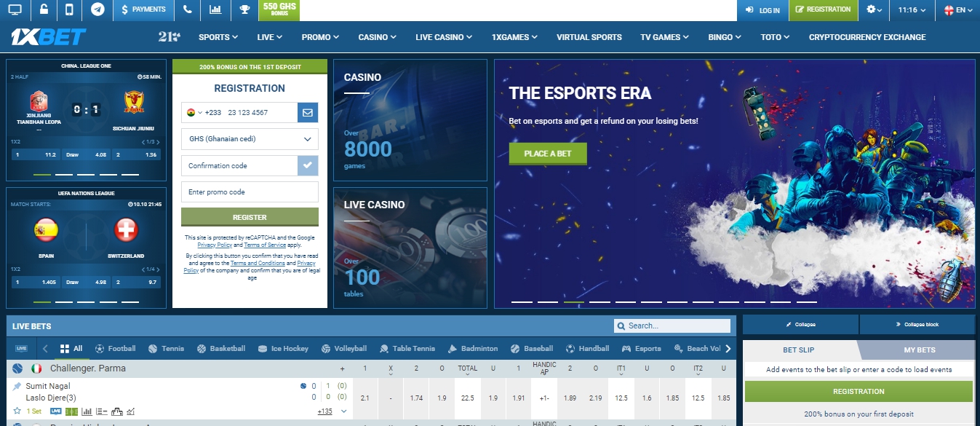
Task: Click the trophy results icon
Action: (x=244, y=10)
